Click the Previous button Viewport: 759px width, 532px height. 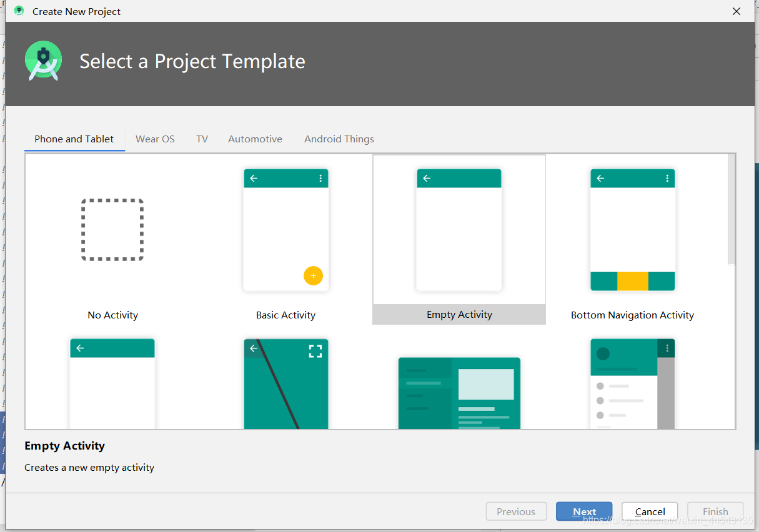[516, 511]
